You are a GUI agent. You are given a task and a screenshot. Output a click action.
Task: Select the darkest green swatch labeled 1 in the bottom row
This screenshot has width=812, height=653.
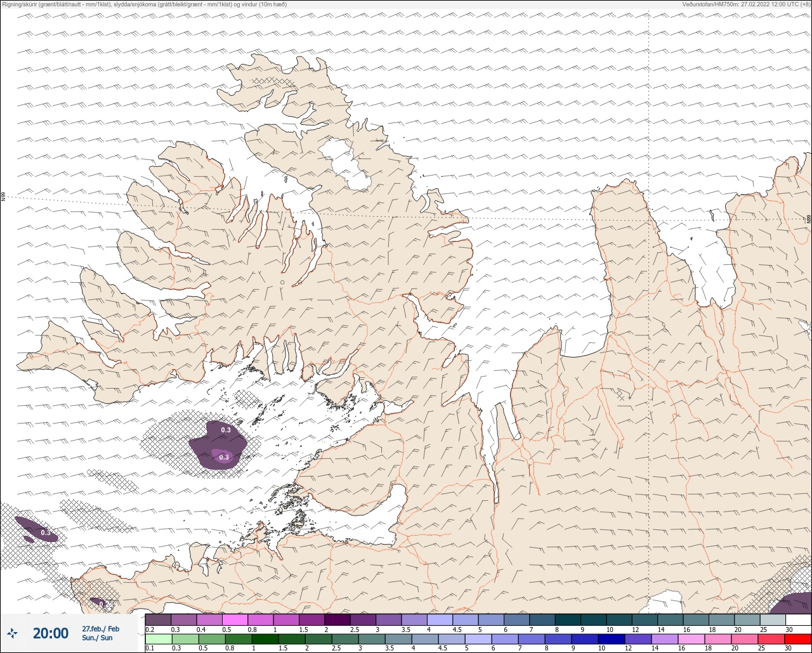click(265, 639)
